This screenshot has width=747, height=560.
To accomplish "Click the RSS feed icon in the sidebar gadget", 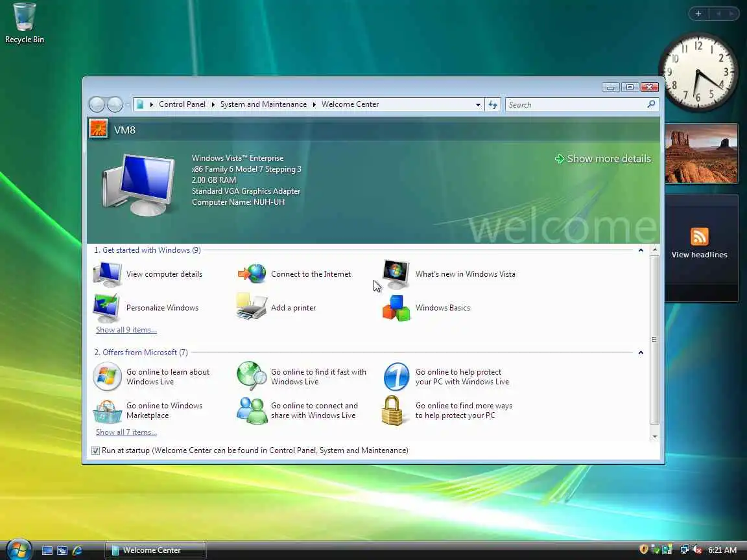I will tap(700, 237).
